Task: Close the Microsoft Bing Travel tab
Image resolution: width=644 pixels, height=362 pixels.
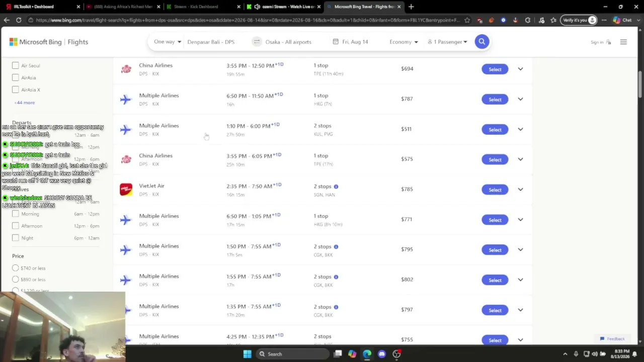Action: click(399, 7)
